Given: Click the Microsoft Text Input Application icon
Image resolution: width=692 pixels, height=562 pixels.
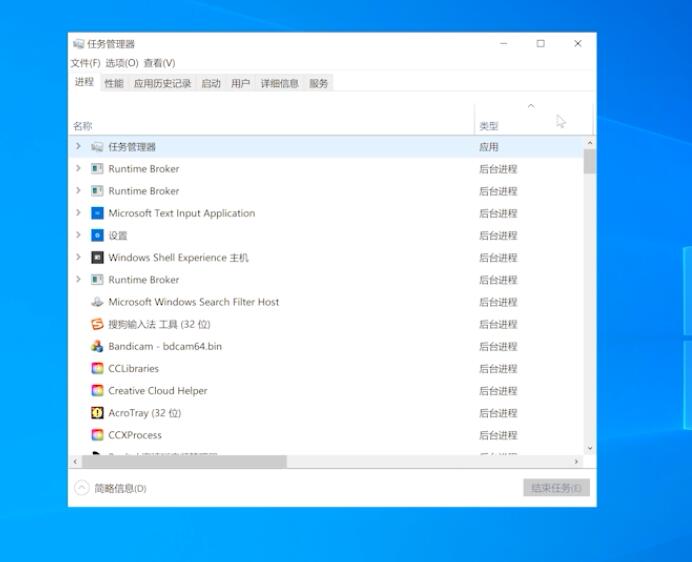Looking at the screenshot, I should [97, 213].
